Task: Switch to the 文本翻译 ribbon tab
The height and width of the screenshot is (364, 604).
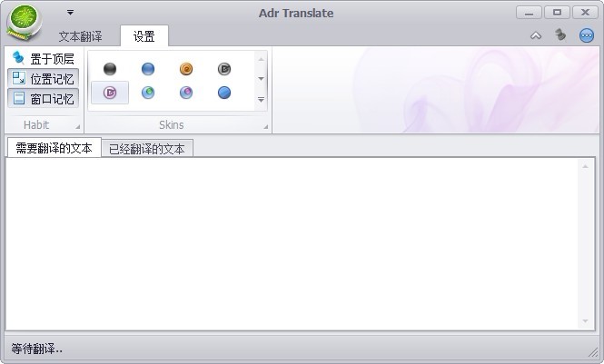Action: 80,36
